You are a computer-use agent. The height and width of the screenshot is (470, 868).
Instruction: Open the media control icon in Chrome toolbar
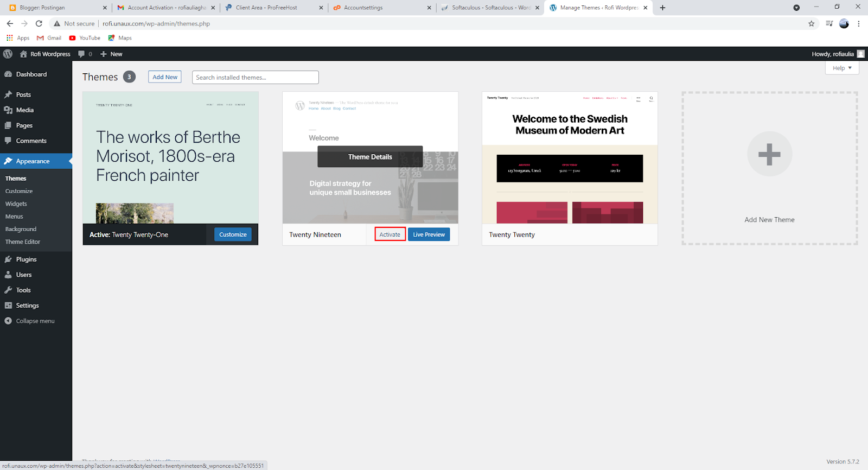(x=829, y=23)
